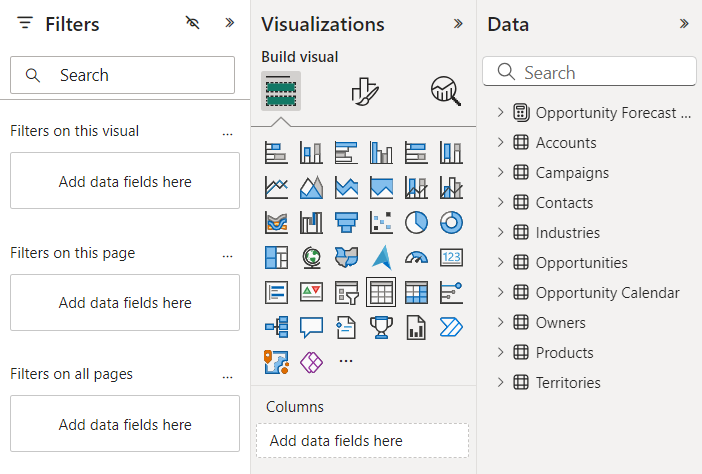Choose the matrix visual icon
The height and width of the screenshot is (474, 702).
click(416, 292)
